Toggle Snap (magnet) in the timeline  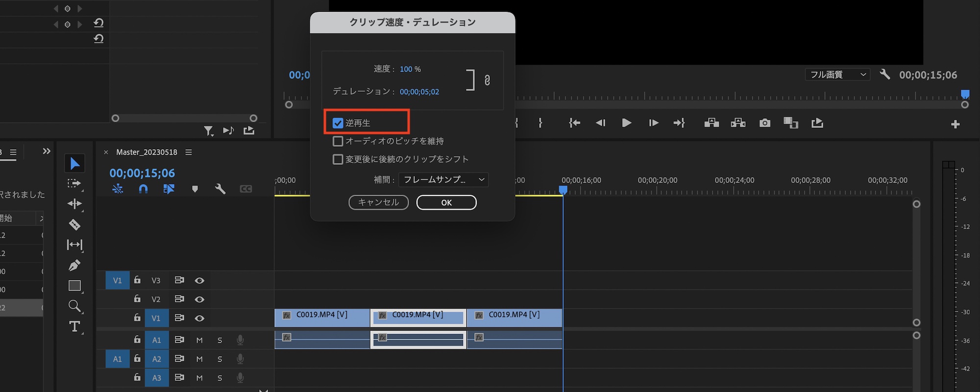click(x=143, y=189)
